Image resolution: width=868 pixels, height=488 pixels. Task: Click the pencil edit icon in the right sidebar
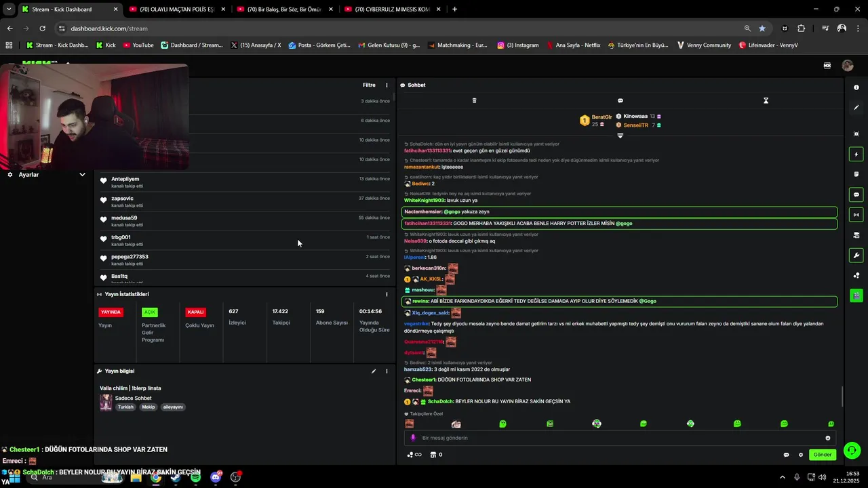(856, 107)
